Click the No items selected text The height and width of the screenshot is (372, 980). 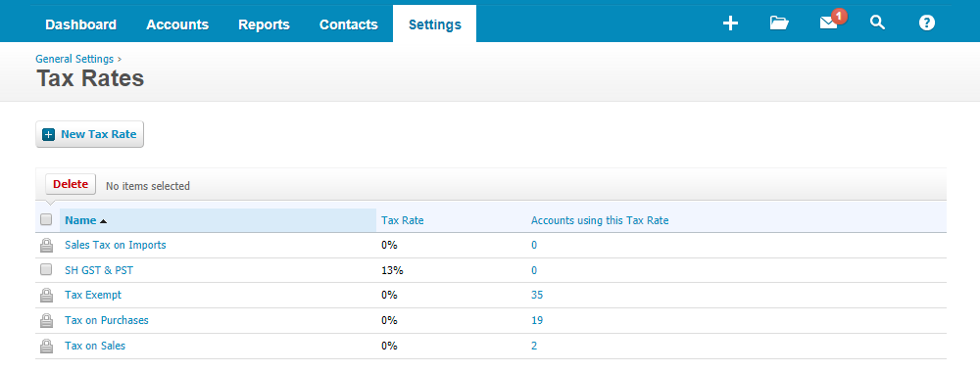pos(148,186)
